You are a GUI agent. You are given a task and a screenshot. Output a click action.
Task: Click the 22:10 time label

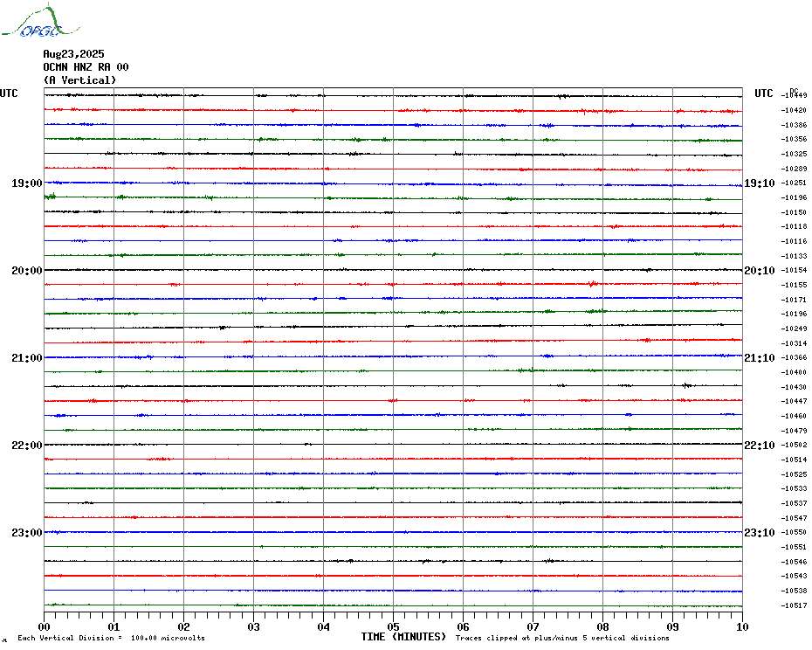click(760, 446)
